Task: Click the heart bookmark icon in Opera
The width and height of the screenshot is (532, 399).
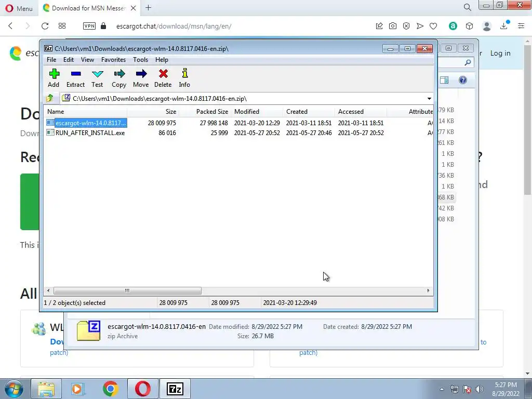Action: click(x=433, y=26)
